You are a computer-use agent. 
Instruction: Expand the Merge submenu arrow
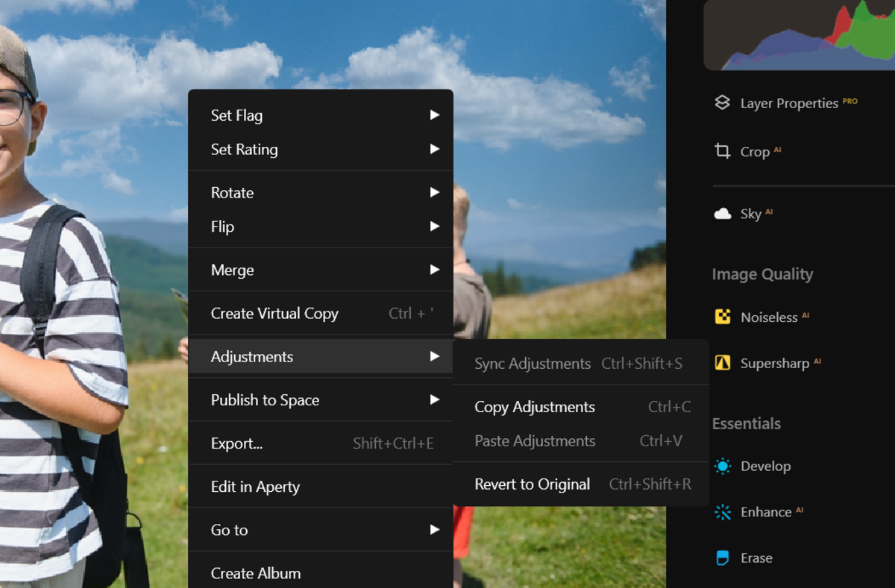tap(434, 271)
